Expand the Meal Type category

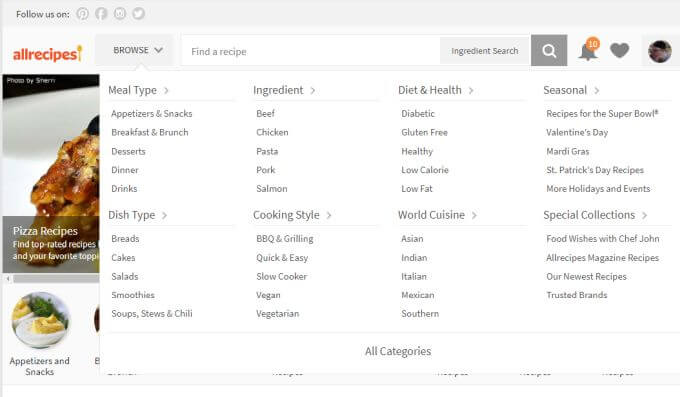click(138, 90)
